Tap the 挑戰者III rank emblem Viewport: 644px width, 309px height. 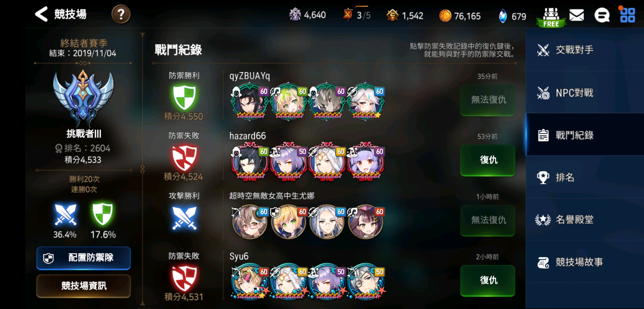click(83, 97)
